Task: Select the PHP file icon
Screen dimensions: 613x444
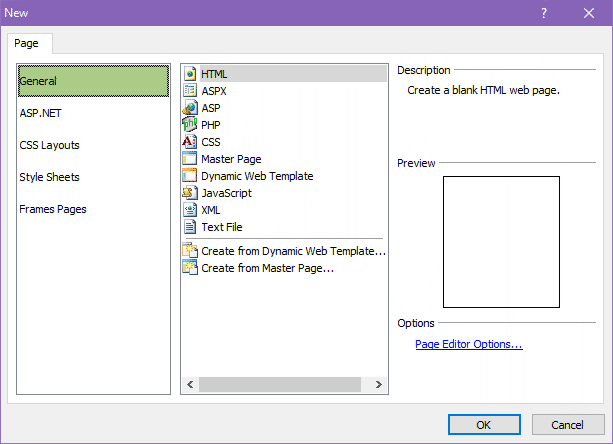Action: [x=190, y=125]
